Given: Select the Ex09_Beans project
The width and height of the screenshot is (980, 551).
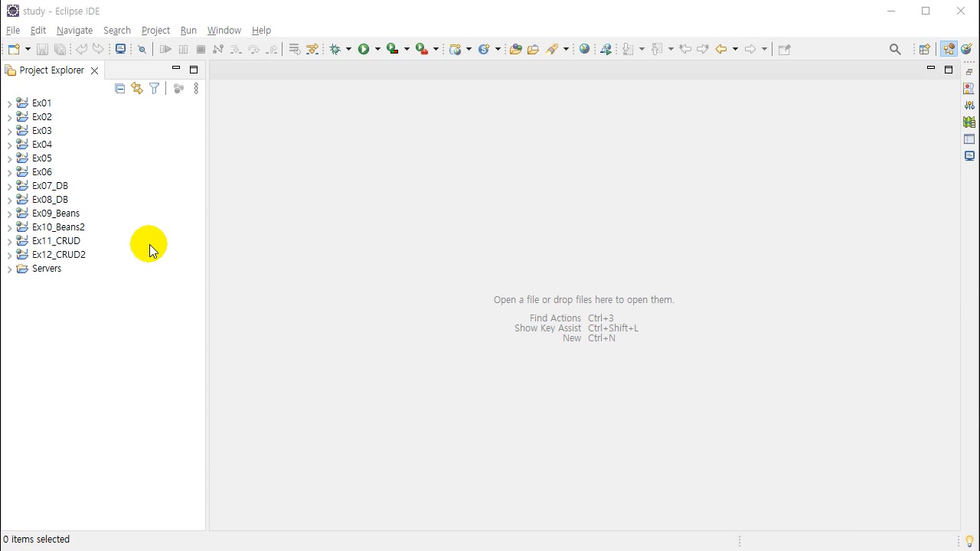Looking at the screenshot, I should [55, 214].
